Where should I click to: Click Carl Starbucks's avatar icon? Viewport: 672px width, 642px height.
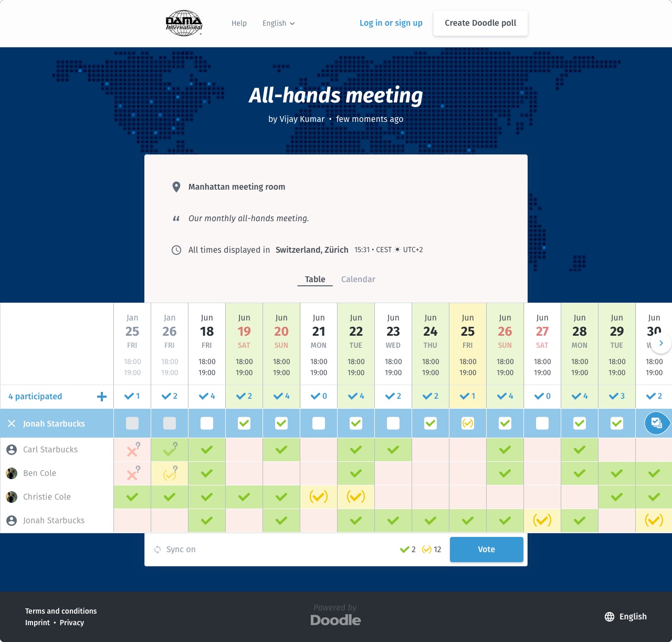12,450
